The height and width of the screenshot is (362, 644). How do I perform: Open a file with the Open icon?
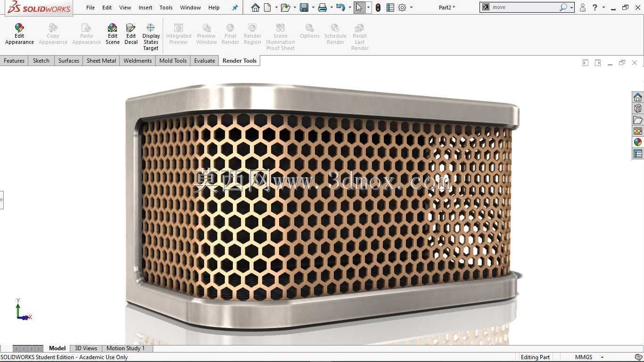(x=285, y=8)
